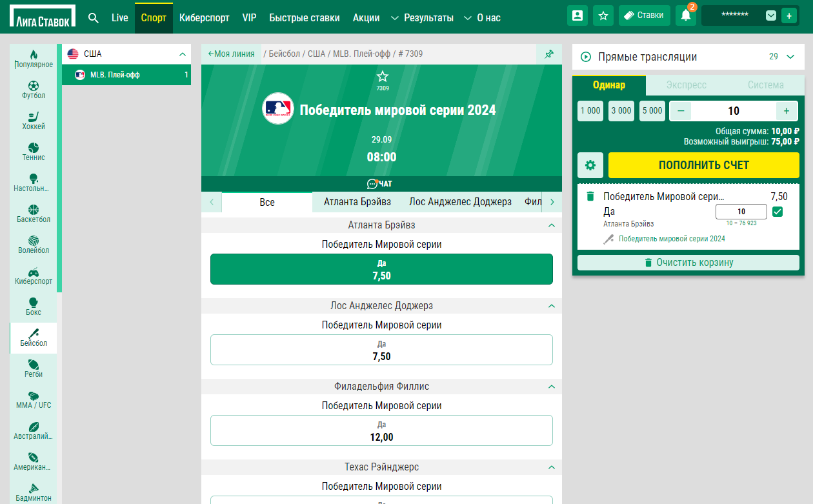Click play icon beside Прямые трансляции
Image resolution: width=813 pixels, height=504 pixels.
click(x=586, y=57)
